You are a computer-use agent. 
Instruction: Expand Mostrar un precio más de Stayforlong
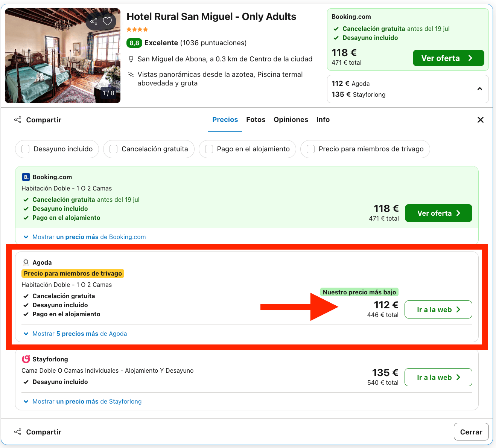tap(82, 401)
